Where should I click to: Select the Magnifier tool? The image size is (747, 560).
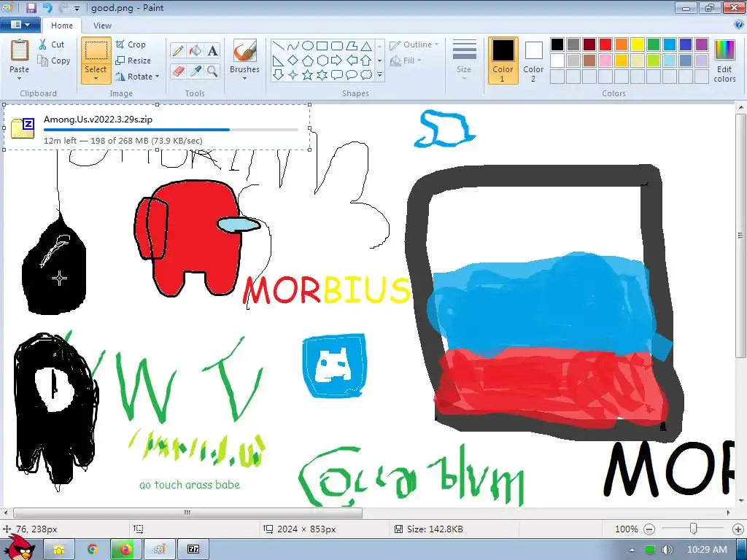(x=212, y=71)
